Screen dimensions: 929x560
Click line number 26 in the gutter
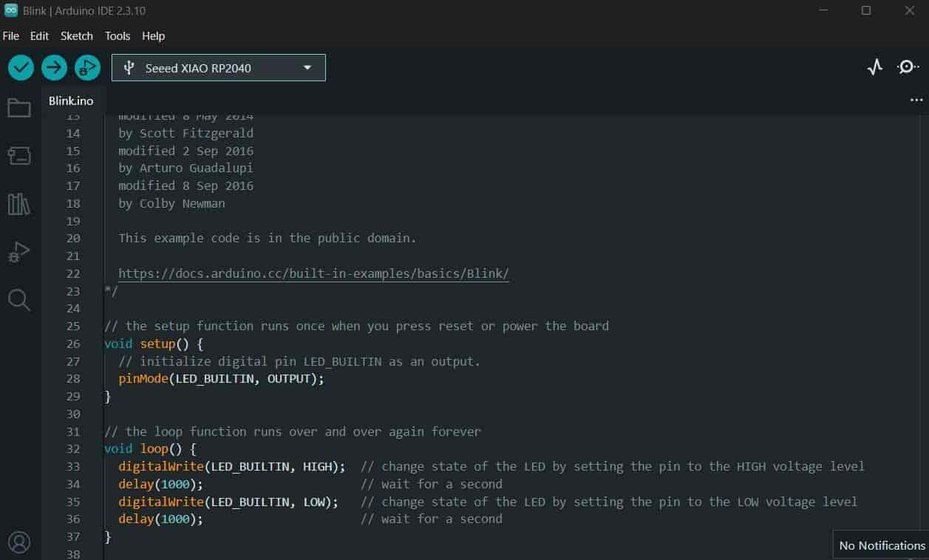[72, 344]
